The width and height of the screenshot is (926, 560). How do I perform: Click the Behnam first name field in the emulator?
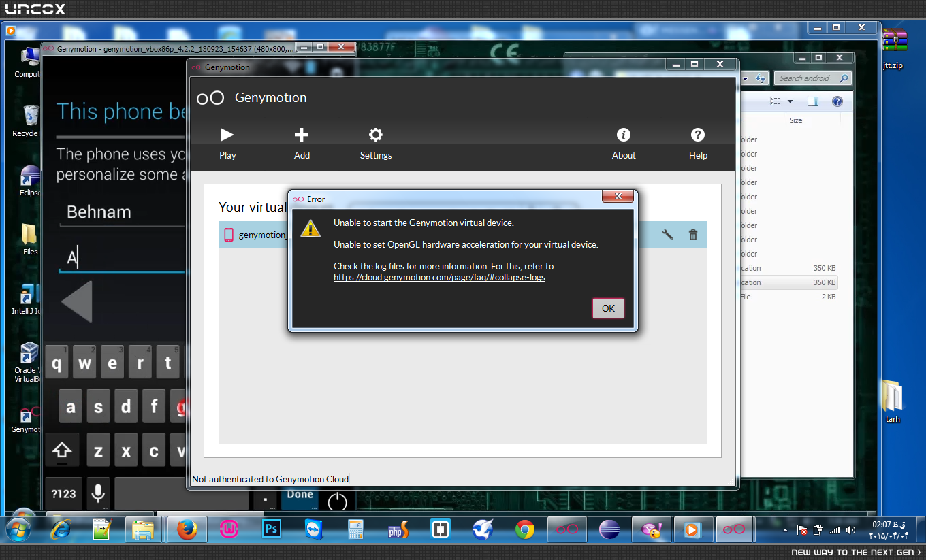point(123,212)
